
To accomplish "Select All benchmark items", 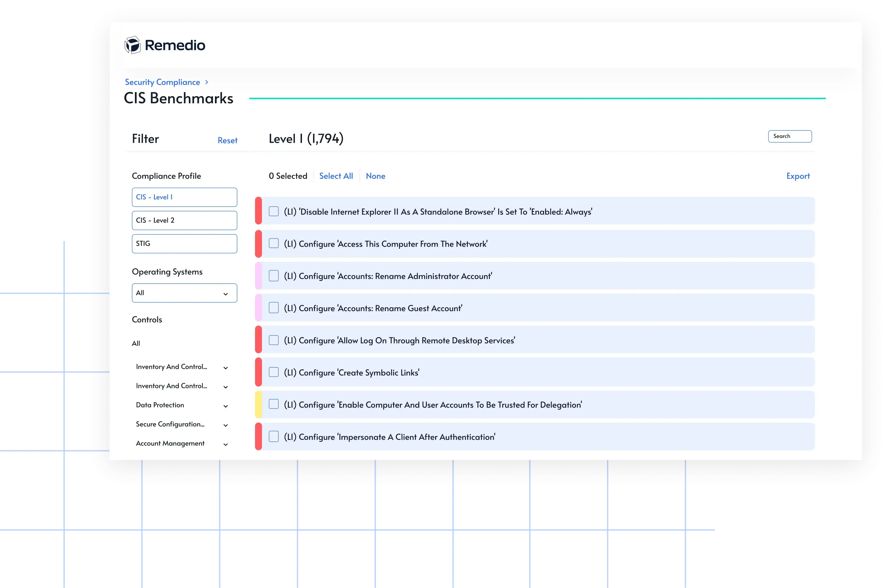I will (336, 176).
